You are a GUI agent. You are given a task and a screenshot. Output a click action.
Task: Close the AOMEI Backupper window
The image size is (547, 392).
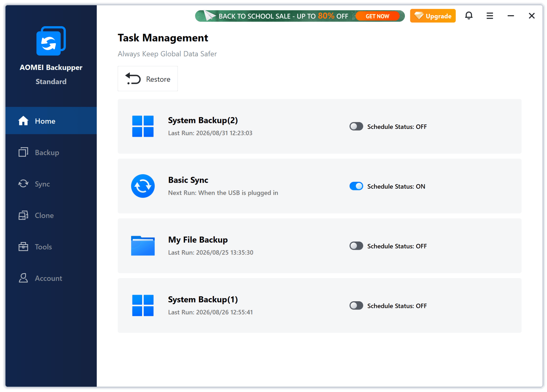coord(532,16)
